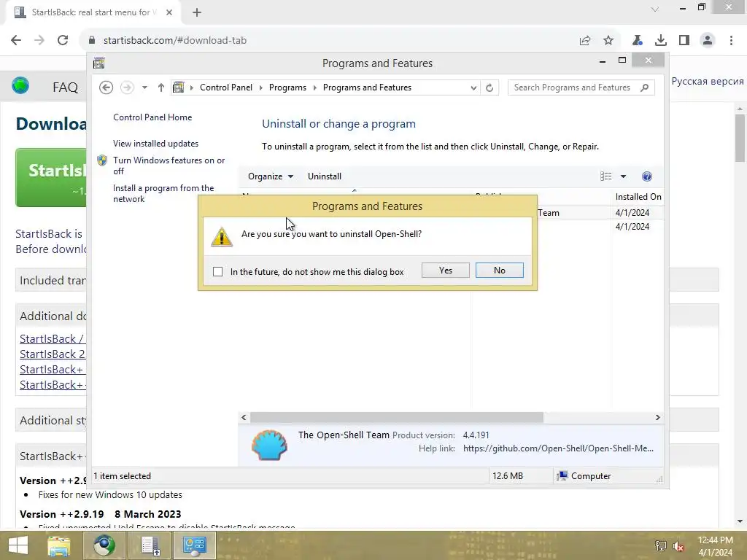Image resolution: width=747 pixels, height=560 pixels.
Task: Open the Windows Start button
Action: point(18,545)
